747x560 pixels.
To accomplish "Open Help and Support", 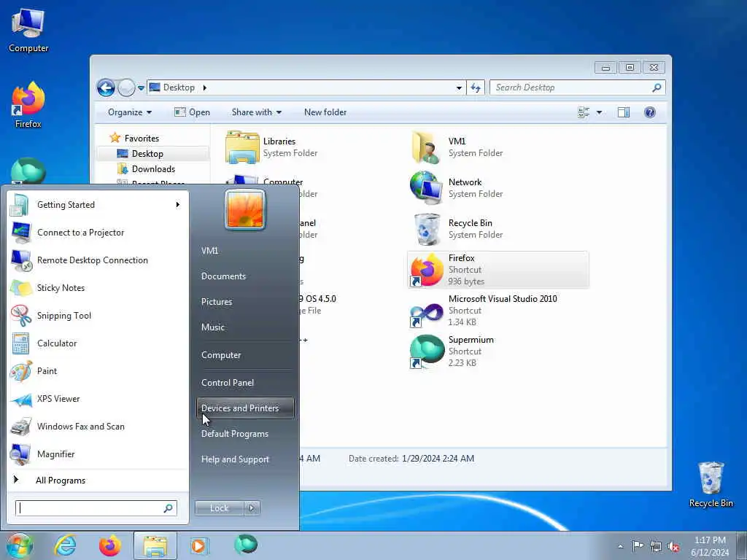I will coord(245,459).
